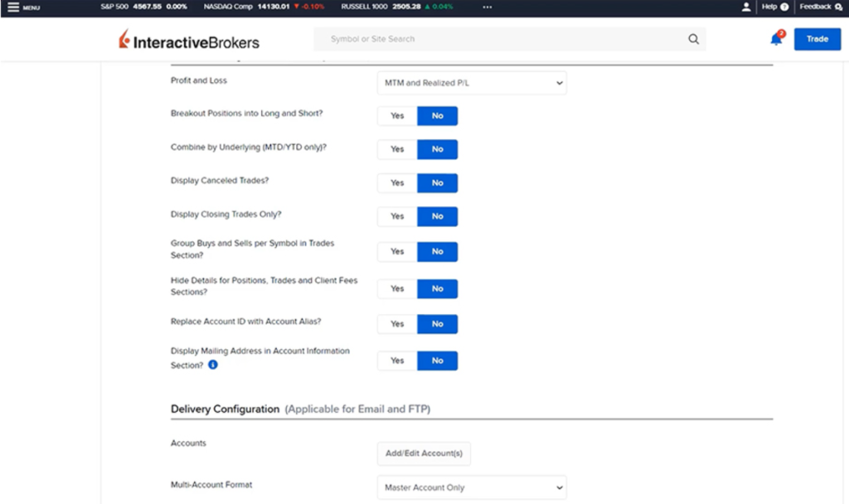Open the Profit and Loss dropdown
The height and width of the screenshot is (504, 849).
pyautogui.click(x=472, y=83)
